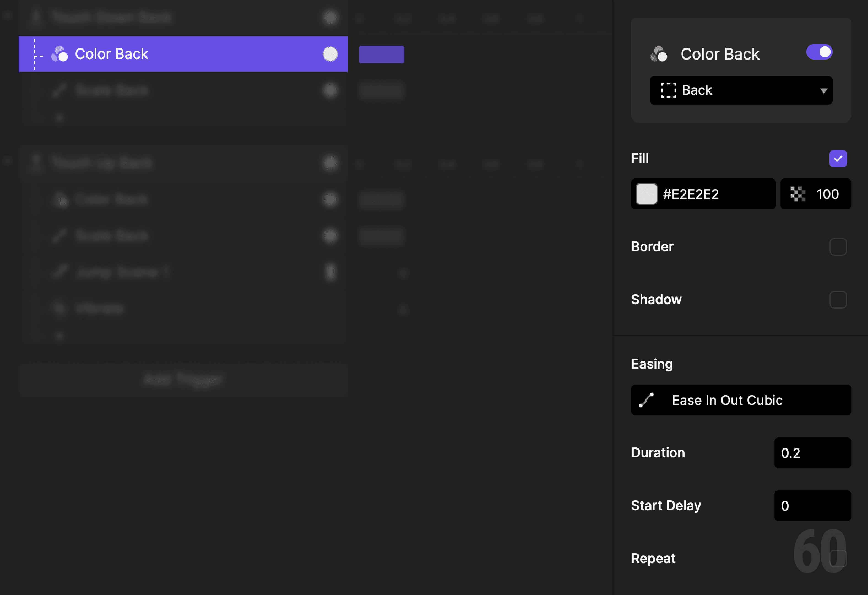Image resolution: width=868 pixels, height=595 pixels.
Task: Disable the Color Back toggle switch
Action: [x=820, y=52]
